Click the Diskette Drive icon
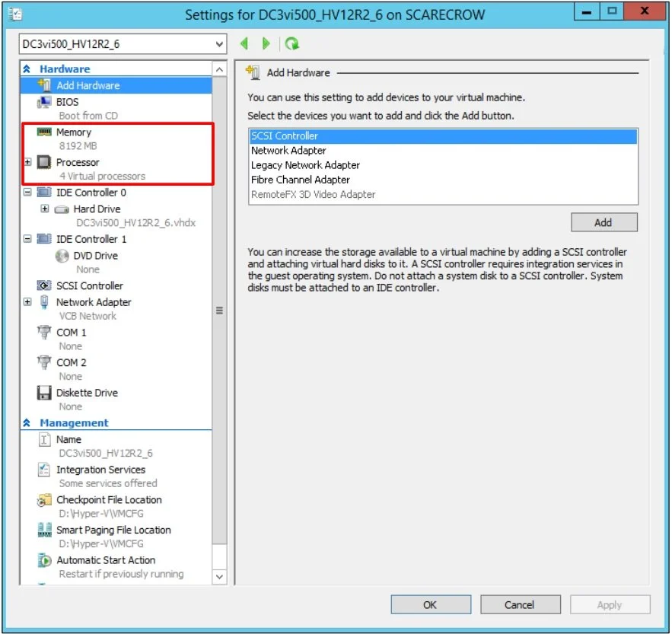 coord(44,393)
